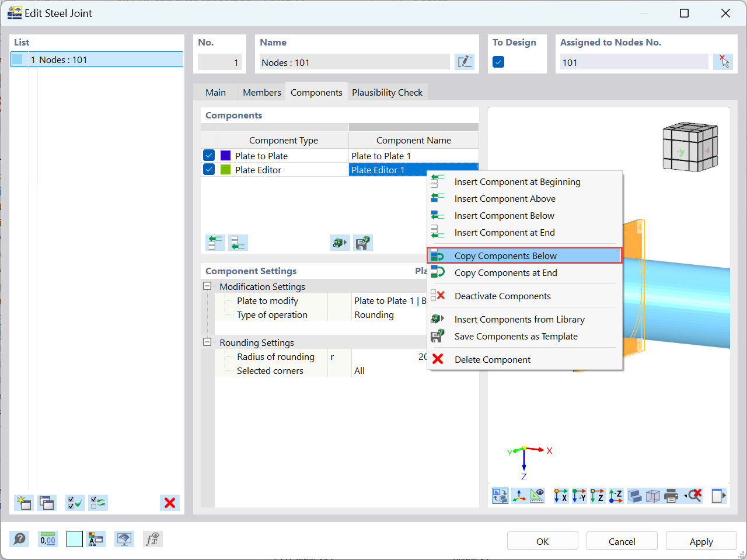Click the coordinate axes display icon
This screenshot has height=560, width=747.
tap(519, 496)
